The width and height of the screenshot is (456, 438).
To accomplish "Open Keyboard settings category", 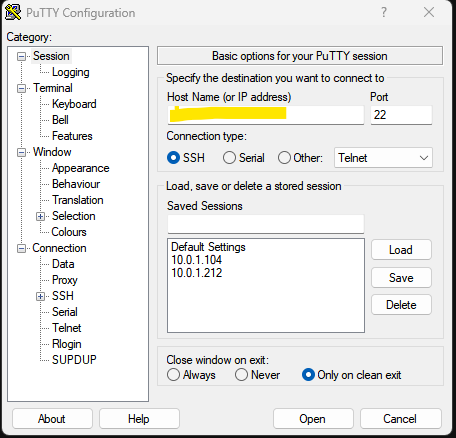I will point(74,104).
